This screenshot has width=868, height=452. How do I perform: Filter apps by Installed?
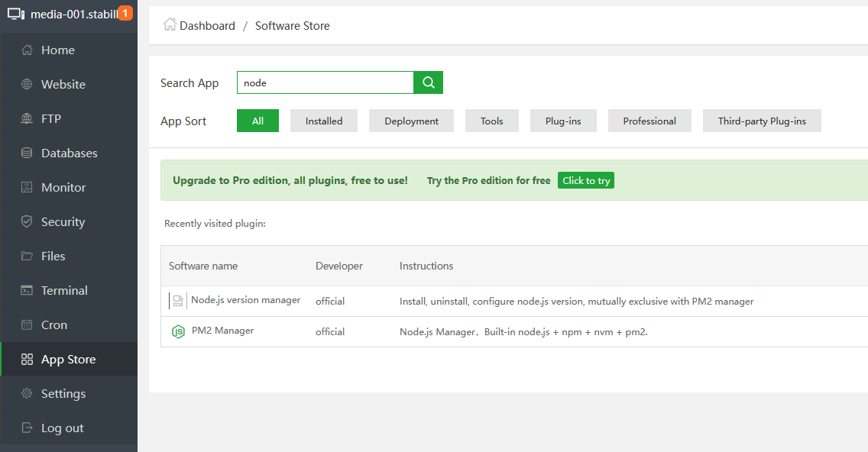point(324,121)
